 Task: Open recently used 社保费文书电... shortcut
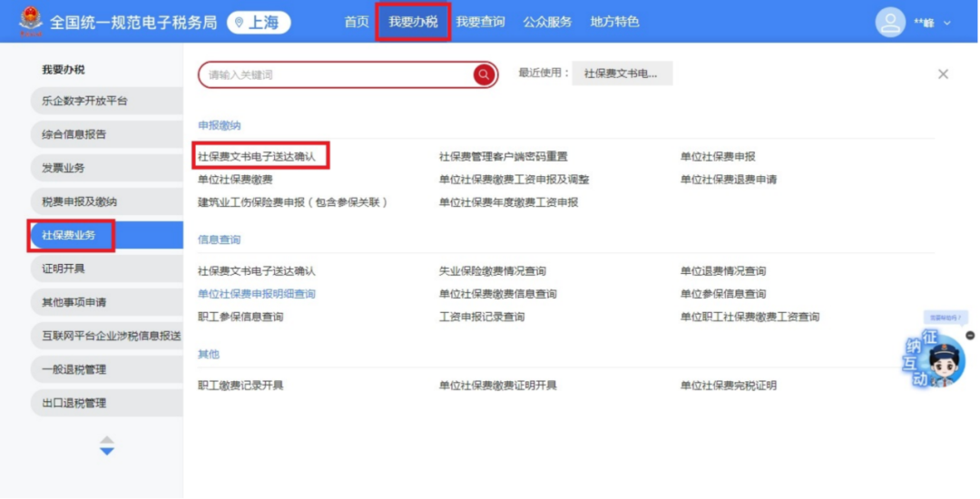[x=622, y=73]
